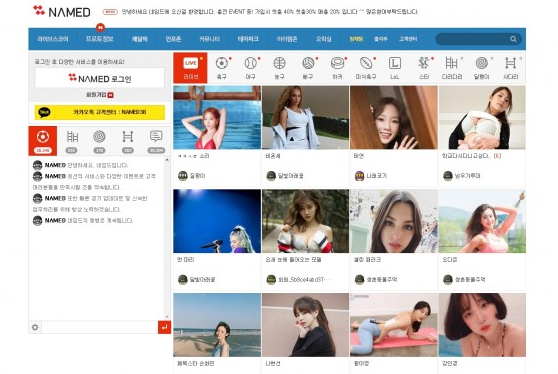Open the 다리다리 game icon in top row
Viewport: 558px width, 374px height.
click(x=452, y=63)
